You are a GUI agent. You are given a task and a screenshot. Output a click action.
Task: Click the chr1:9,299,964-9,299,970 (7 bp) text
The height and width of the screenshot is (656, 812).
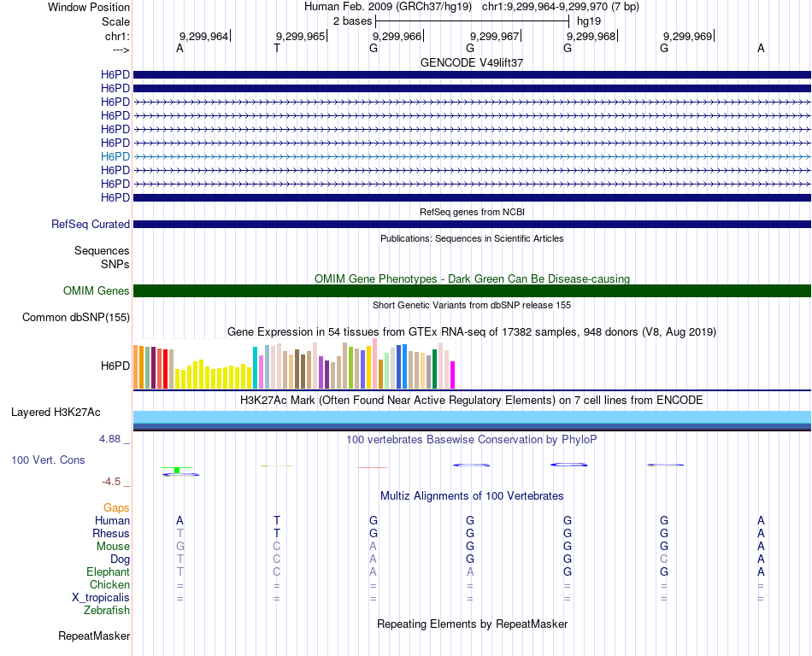[561, 7]
